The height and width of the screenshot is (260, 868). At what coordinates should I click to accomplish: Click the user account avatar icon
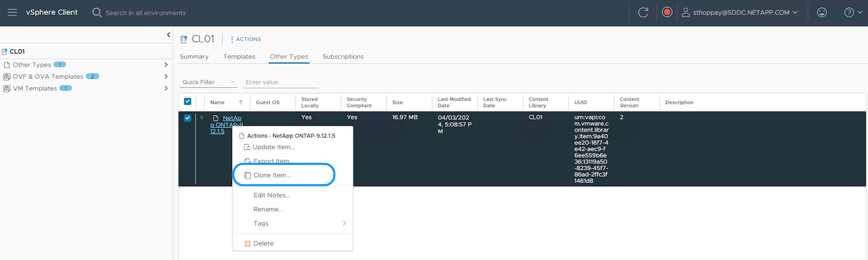tap(685, 12)
